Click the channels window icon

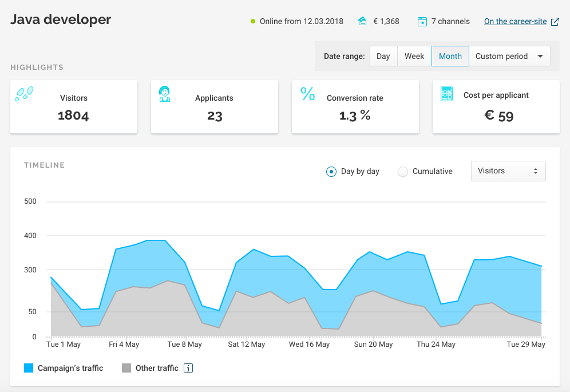[x=422, y=22]
